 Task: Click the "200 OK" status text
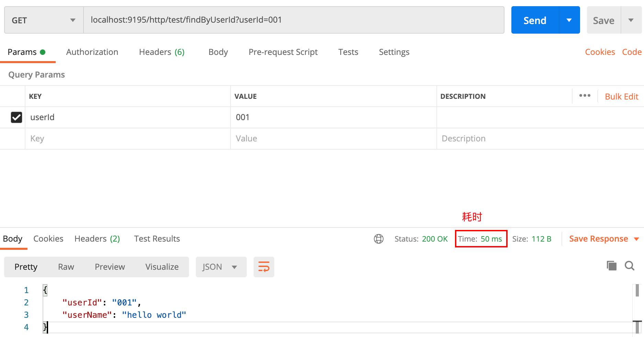435,239
